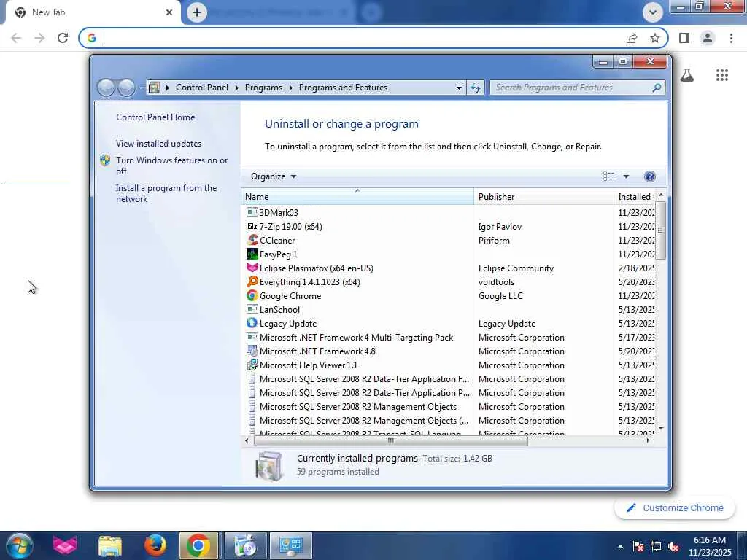Screen dimensions: 747x560
Task: Launch Firefox from the taskbar
Action: pyautogui.click(x=155, y=545)
